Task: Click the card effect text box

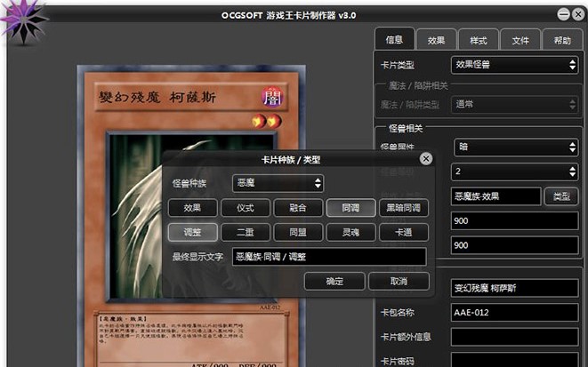Action: pyautogui.click(x=191, y=339)
